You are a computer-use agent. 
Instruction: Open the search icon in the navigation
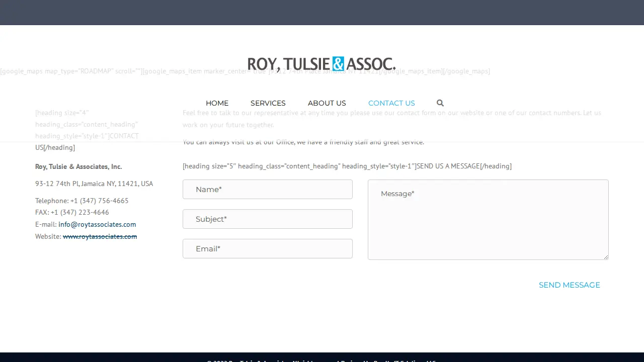point(440,103)
